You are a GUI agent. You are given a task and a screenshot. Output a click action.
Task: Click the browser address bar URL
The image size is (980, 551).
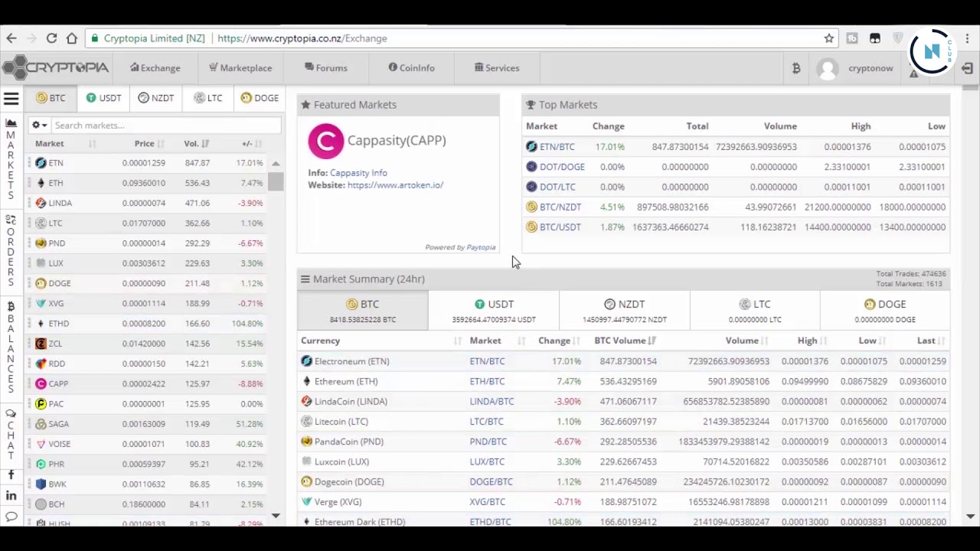pos(302,38)
